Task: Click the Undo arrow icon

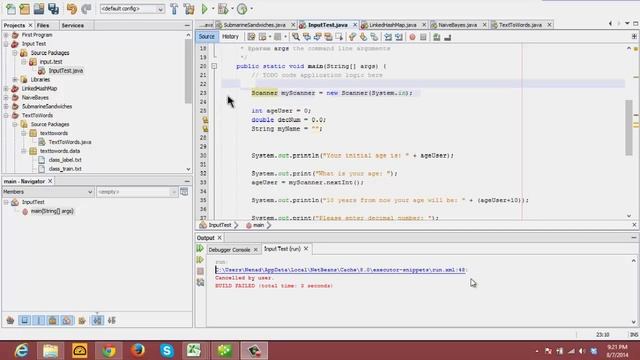Action: (72, 9)
